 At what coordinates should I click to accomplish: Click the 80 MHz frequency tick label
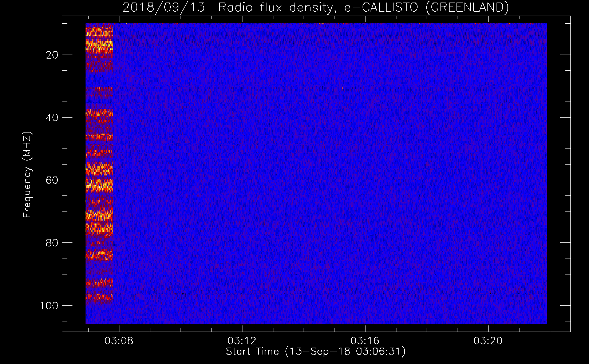click(52, 243)
